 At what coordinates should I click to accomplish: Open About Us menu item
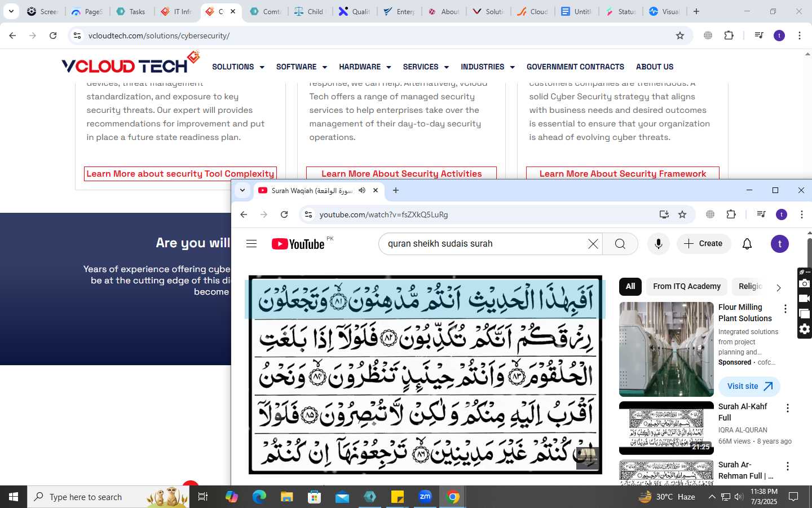click(655, 67)
